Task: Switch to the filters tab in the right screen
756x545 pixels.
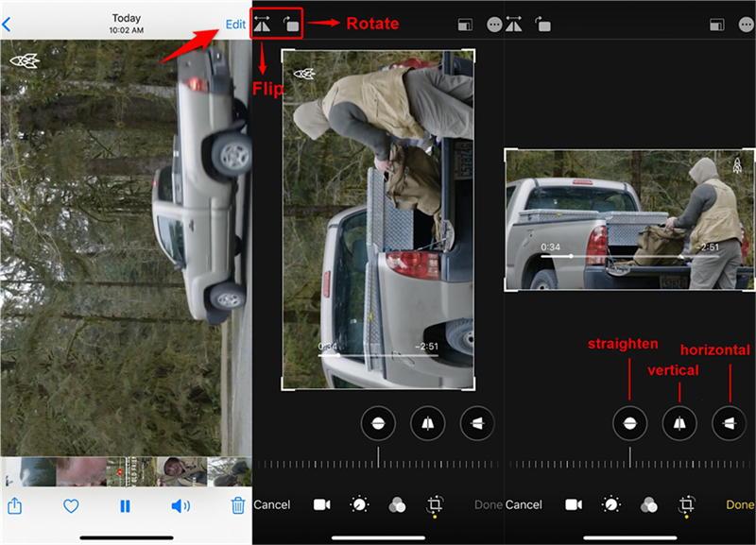Action: (x=649, y=505)
